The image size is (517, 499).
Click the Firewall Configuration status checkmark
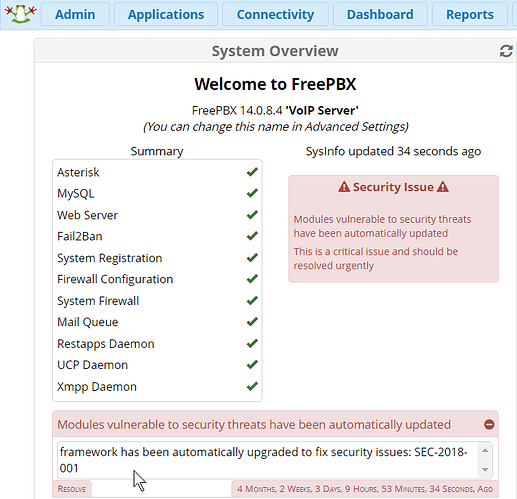point(252,279)
